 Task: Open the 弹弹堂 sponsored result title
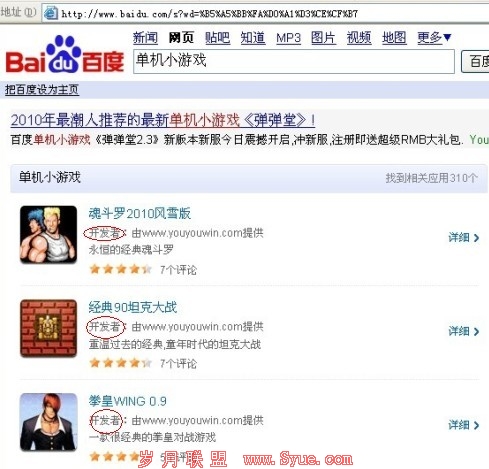tap(163, 120)
